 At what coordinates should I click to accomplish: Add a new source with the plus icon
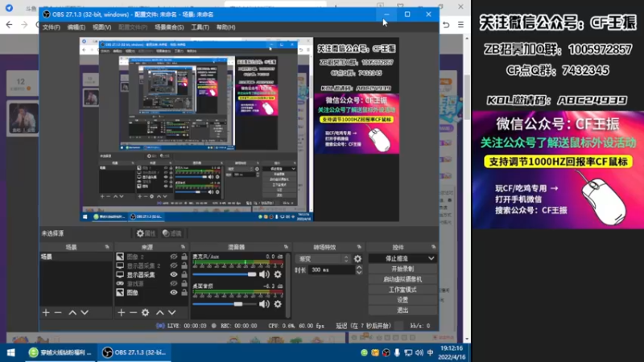pyautogui.click(x=122, y=313)
